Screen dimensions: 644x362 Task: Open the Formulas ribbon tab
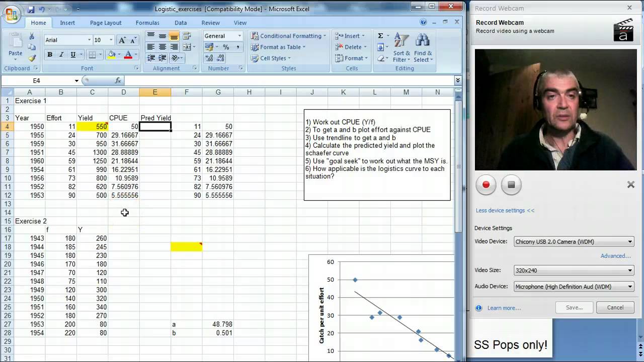click(147, 23)
